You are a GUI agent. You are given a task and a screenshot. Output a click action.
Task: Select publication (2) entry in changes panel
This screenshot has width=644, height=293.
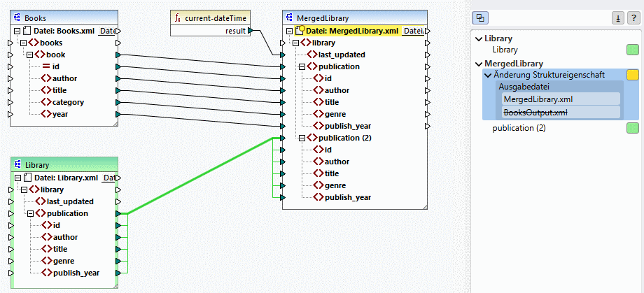click(519, 128)
